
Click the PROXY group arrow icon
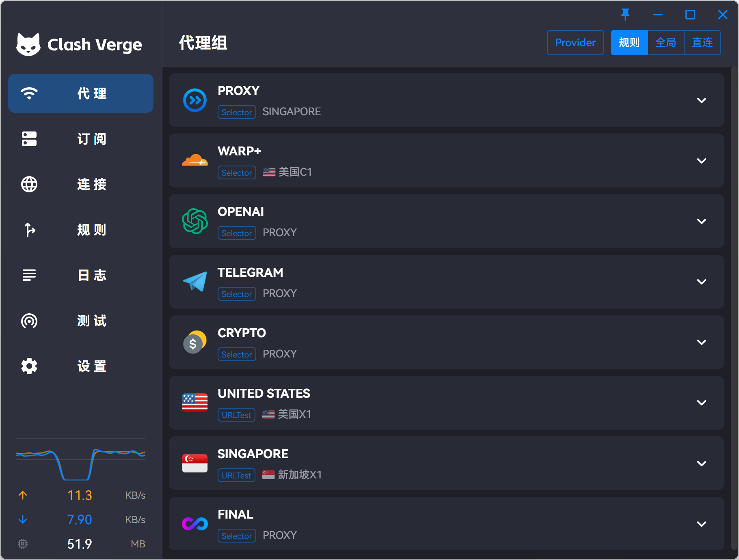click(195, 100)
